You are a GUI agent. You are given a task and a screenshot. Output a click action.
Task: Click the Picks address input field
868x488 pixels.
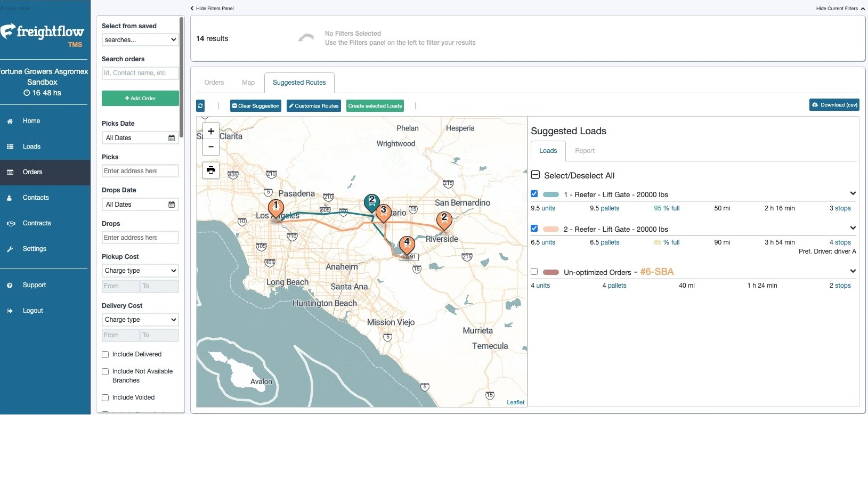[140, 170]
